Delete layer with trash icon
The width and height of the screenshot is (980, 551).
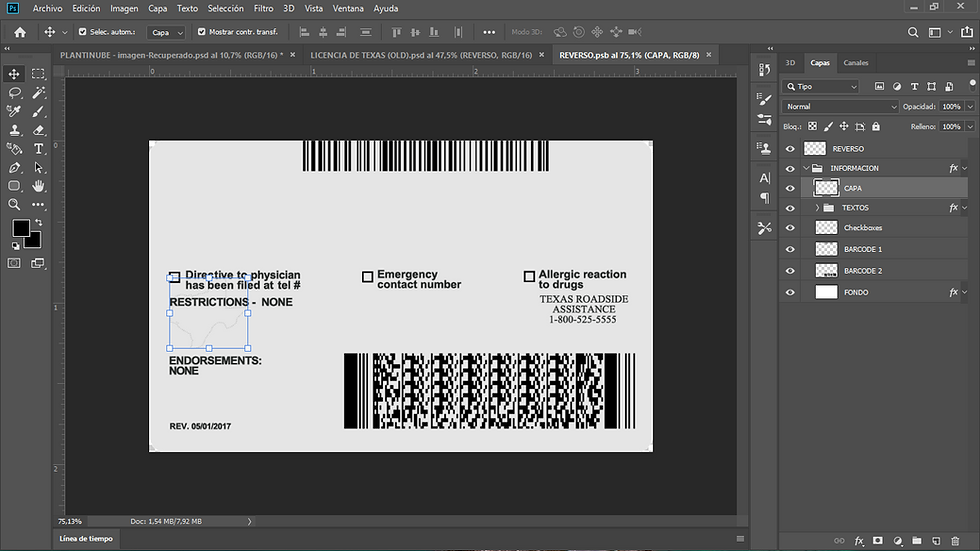pyautogui.click(x=955, y=540)
